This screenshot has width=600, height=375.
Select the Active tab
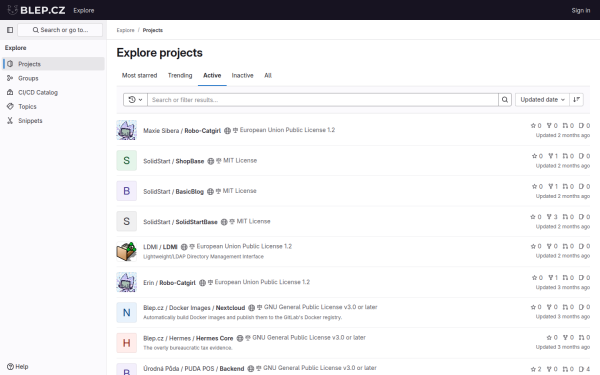pos(212,75)
